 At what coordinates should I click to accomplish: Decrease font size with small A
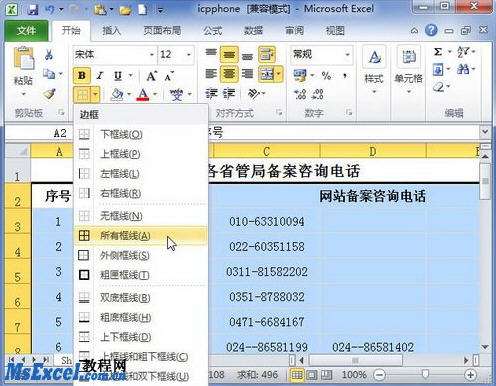169,77
